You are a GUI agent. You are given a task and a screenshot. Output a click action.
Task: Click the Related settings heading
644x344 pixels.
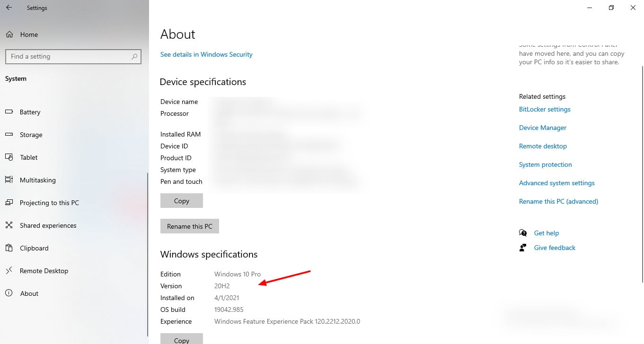tap(542, 96)
